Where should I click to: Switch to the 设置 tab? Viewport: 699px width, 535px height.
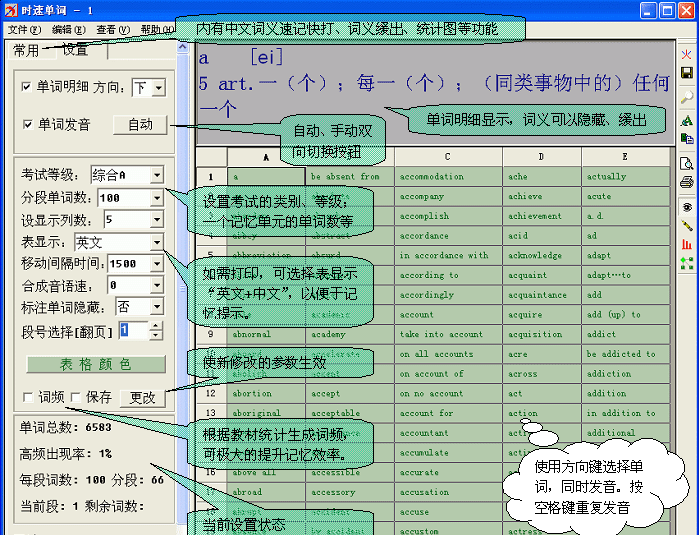coord(75,50)
